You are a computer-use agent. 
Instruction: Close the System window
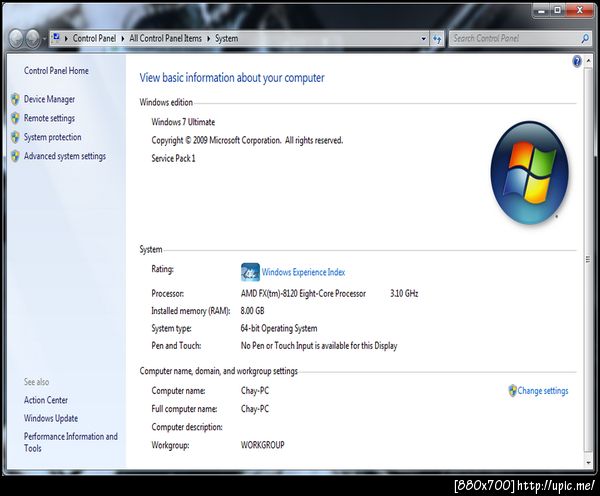[x=580, y=11]
